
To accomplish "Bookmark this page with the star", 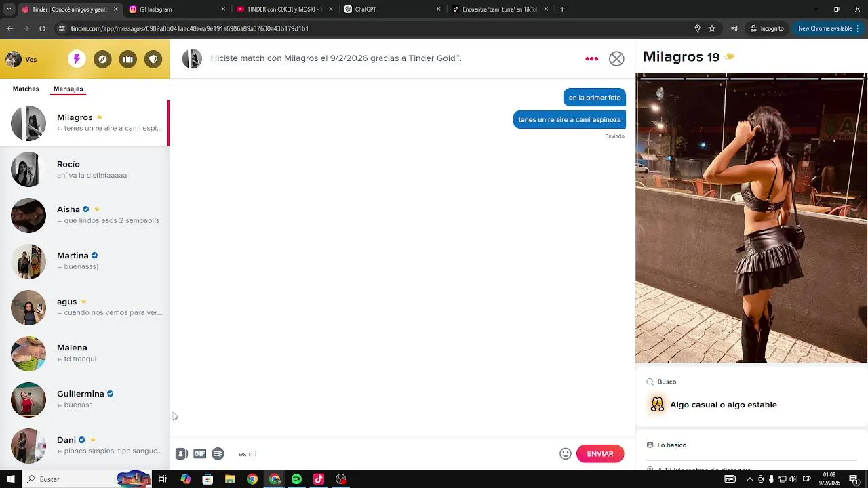I will (x=712, y=28).
